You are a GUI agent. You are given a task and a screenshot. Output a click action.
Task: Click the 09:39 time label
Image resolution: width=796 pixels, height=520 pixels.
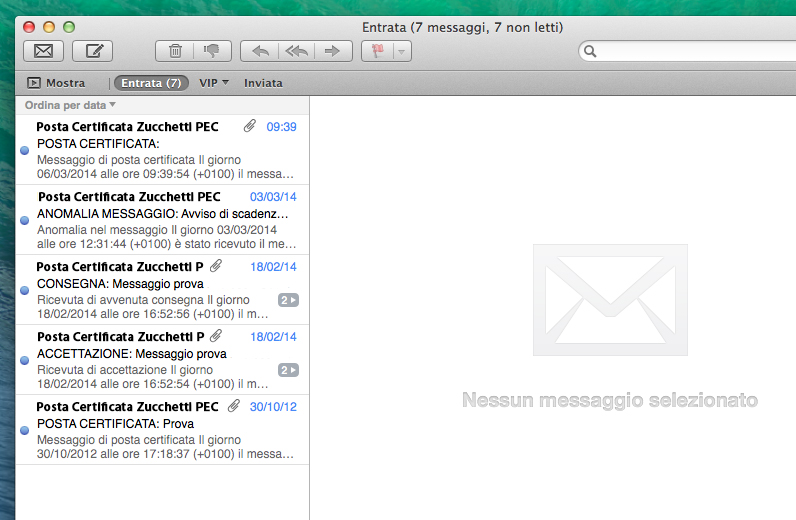pos(281,127)
